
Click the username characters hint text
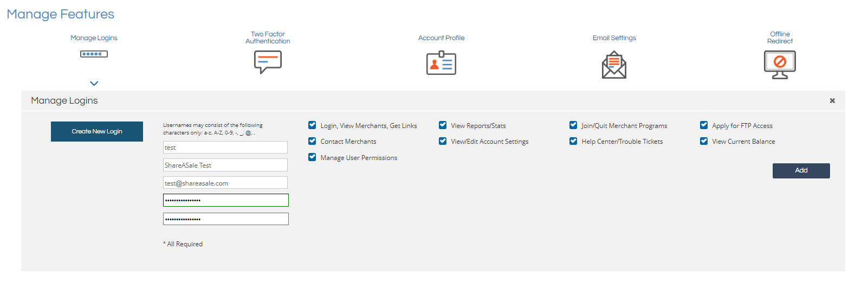(x=213, y=129)
